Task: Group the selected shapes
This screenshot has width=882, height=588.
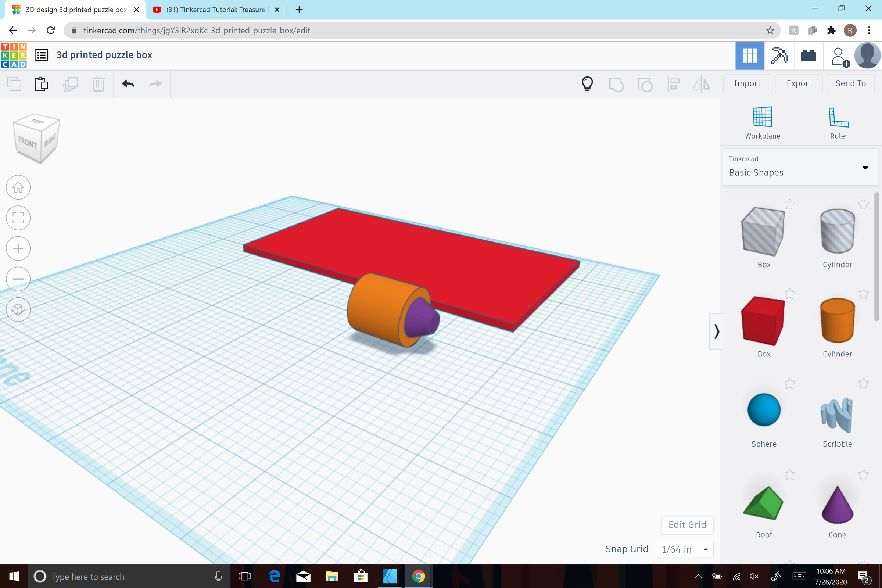Action: point(617,84)
